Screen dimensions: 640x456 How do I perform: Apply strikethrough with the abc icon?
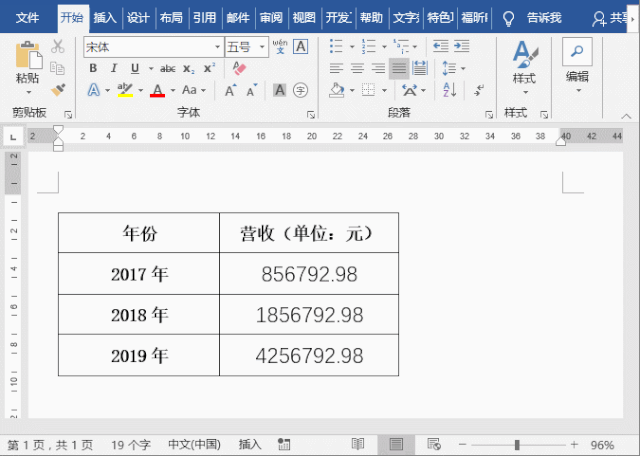[x=167, y=68]
